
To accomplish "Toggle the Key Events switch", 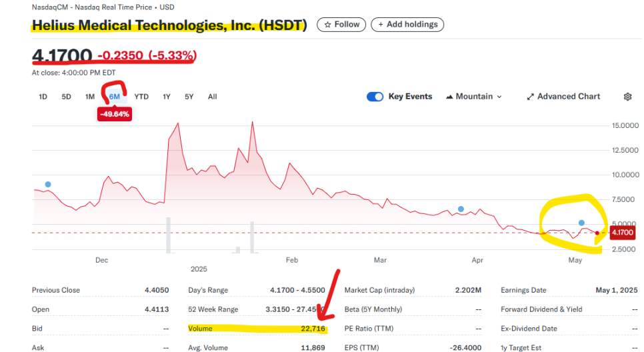I will (x=375, y=97).
